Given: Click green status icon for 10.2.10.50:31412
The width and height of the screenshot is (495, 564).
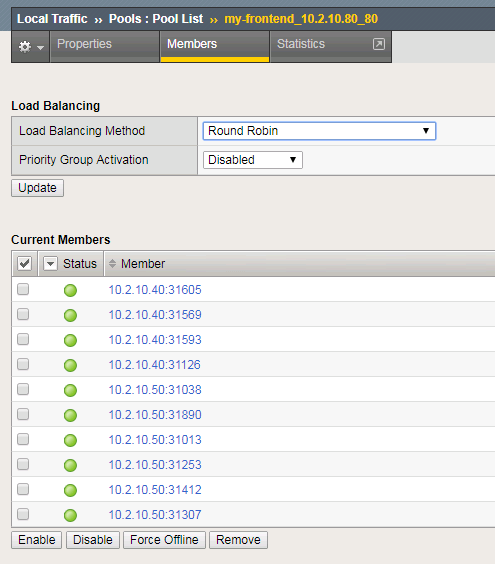Looking at the screenshot, I should coord(70,490).
